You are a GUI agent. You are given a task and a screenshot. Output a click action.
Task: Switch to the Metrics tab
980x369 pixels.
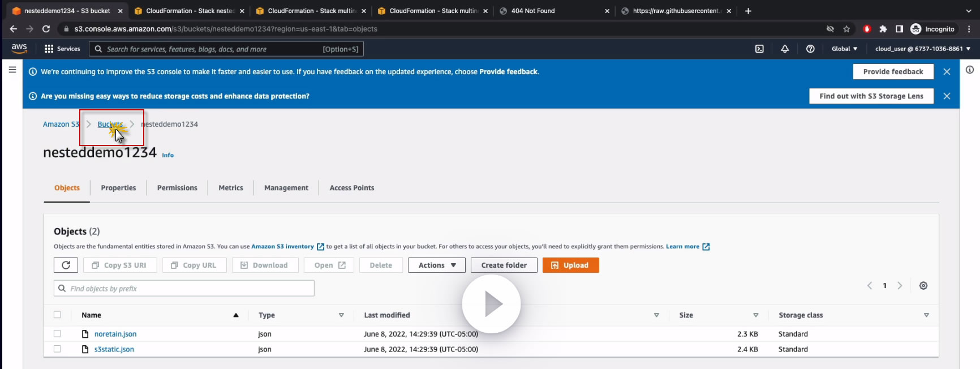(231, 188)
